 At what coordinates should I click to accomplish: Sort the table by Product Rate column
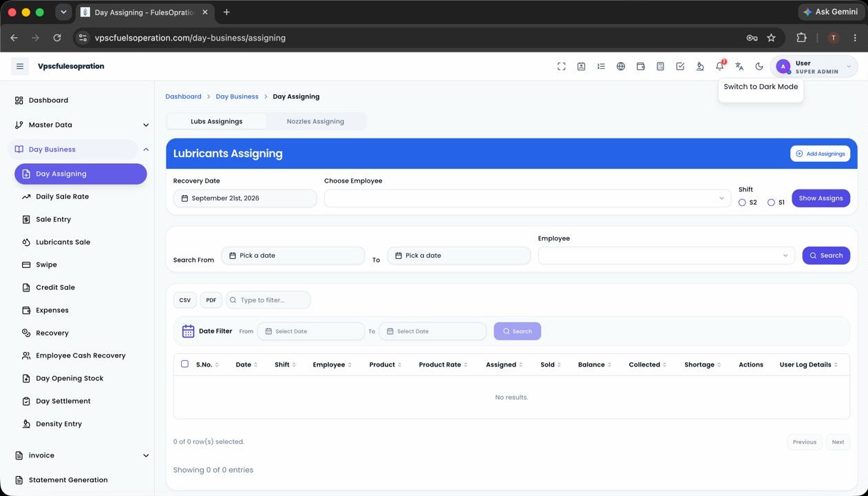[x=443, y=365]
